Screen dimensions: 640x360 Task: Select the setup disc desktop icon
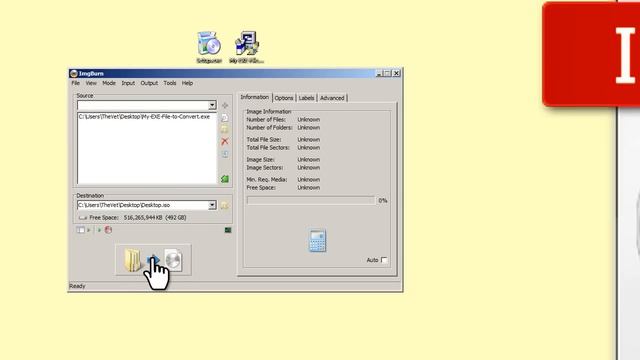209,47
